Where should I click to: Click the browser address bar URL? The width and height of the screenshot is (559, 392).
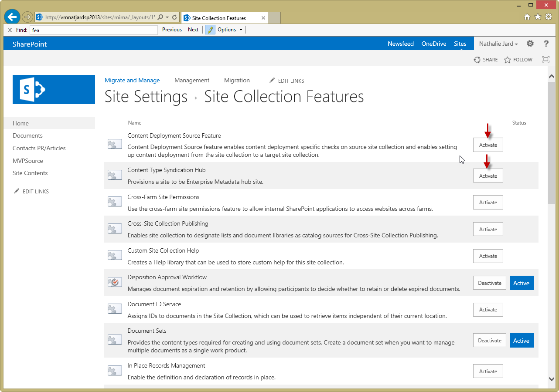[x=100, y=17]
